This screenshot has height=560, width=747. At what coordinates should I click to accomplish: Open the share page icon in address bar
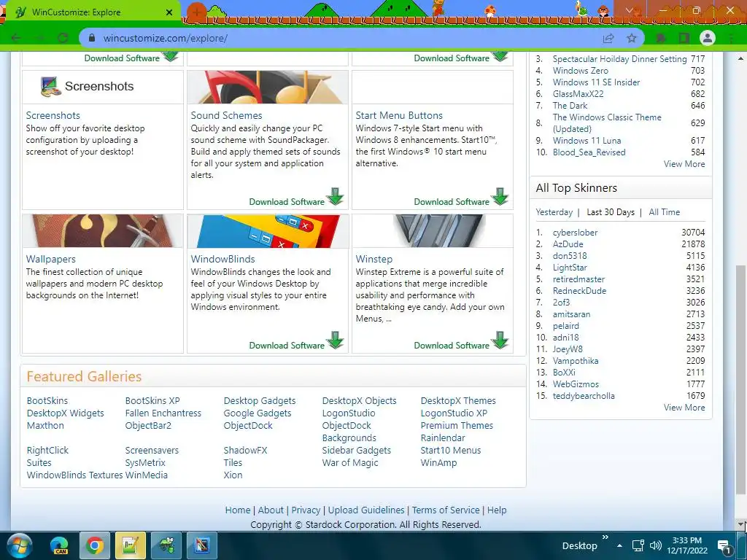608,38
